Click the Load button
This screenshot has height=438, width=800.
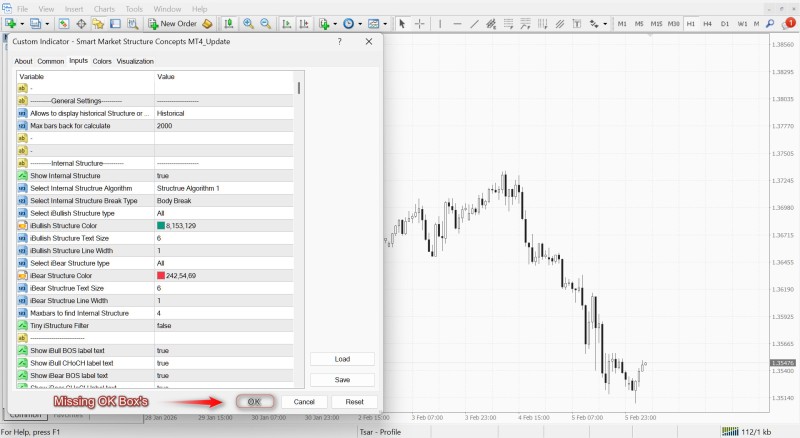pos(342,359)
